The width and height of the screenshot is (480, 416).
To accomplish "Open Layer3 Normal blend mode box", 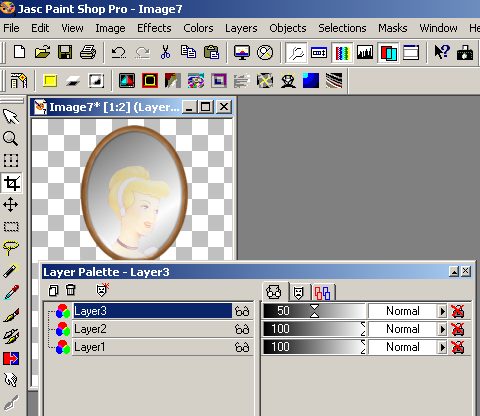I will click(403, 311).
